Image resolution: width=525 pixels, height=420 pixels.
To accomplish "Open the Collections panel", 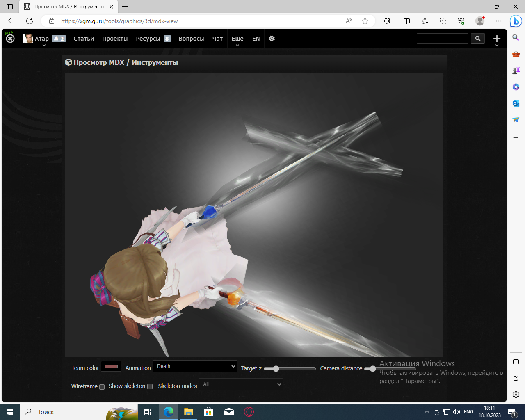I will (443, 21).
